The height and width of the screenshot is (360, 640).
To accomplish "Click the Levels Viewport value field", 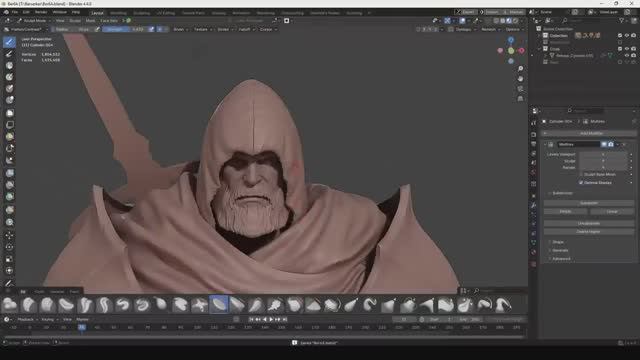I will point(603,154).
